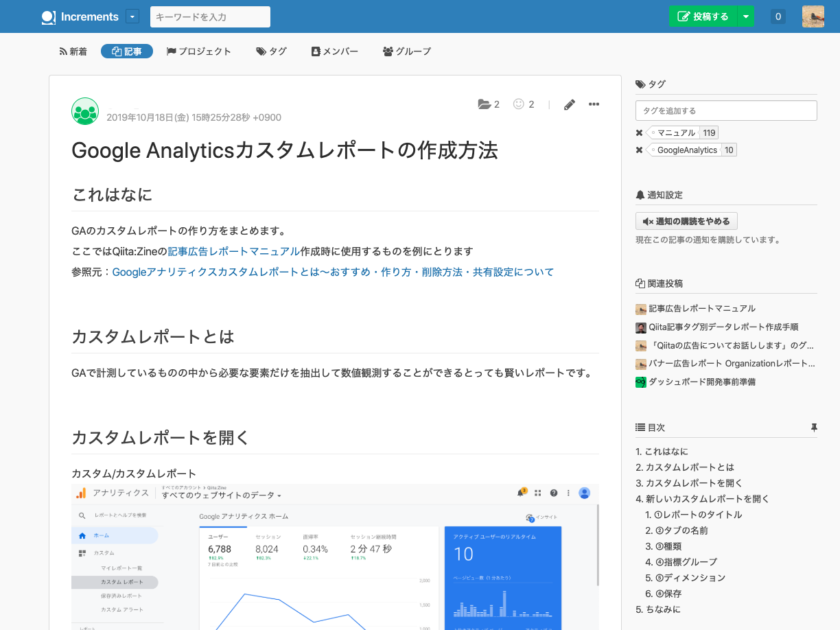Open the 記事広告レポートマニュアル link in article body
Screen dimensions: 840x630
[x=233, y=251]
